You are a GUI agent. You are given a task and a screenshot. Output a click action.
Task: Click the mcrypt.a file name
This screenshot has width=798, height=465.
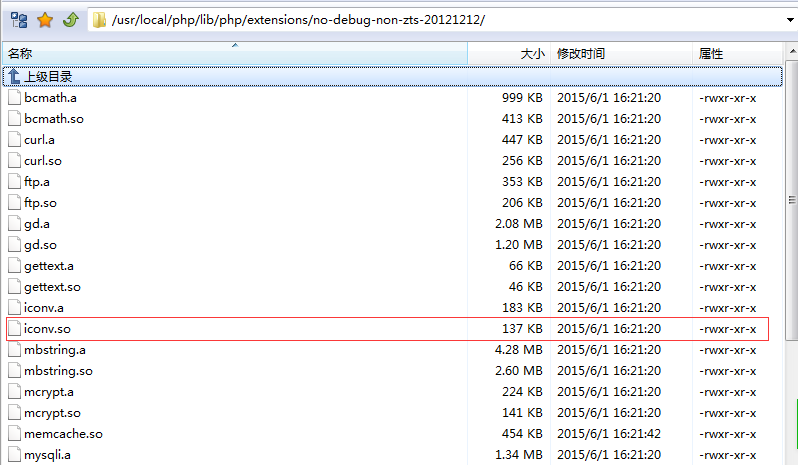pyautogui.click(x=49, y=392)
